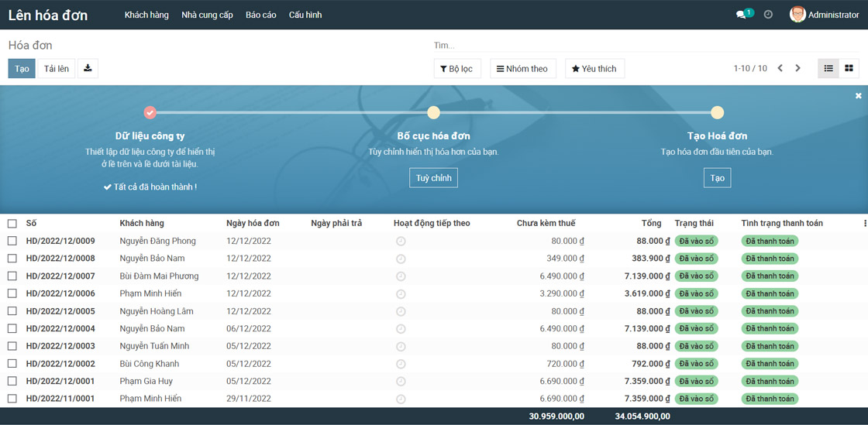Select all invoices with header checkbox
This screenshot has width=868, height=425.
(12, 224)
